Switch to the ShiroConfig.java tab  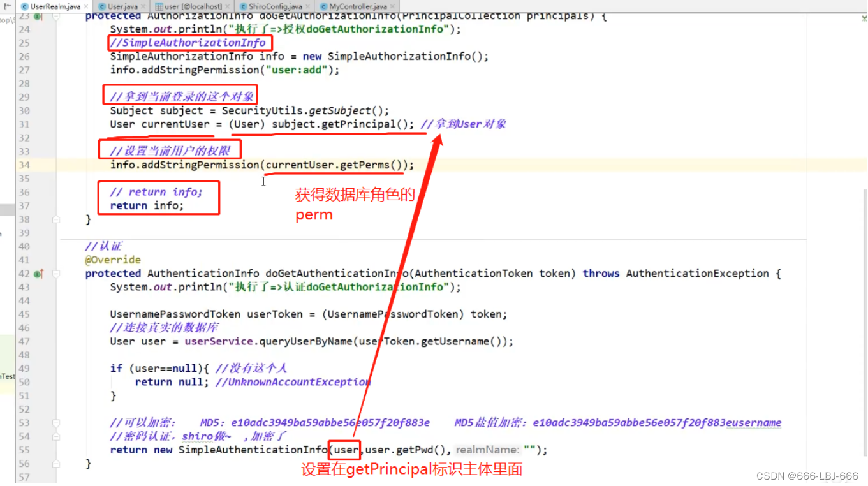pos(275,6)
